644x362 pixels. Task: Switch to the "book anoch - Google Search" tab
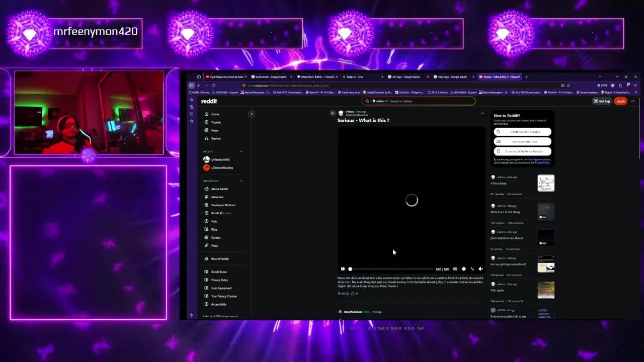click(271, 77)
